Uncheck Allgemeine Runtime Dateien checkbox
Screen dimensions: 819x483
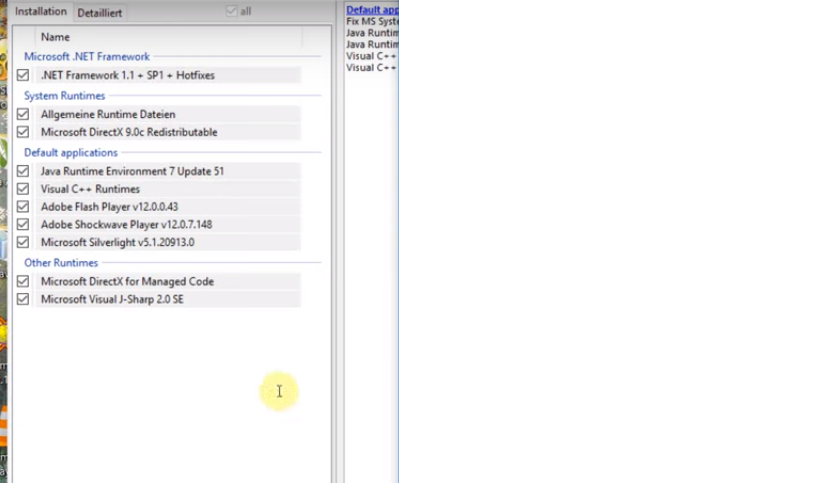pyautogui.click(x=23, y=114)
